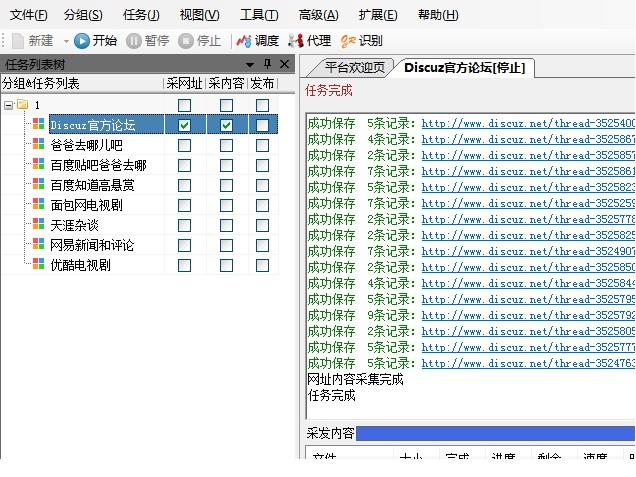The image size is (636, 477).
Task: Click the New task document icon
Action: [18, 41]
